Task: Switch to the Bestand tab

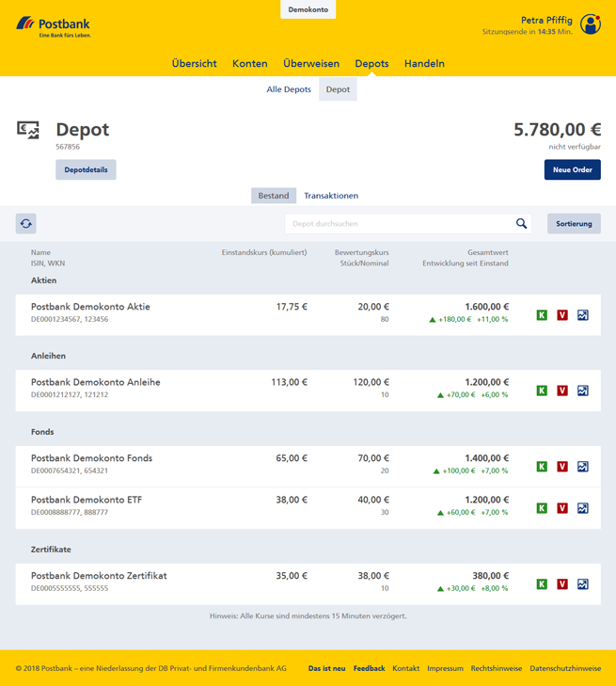Action: 274,196
